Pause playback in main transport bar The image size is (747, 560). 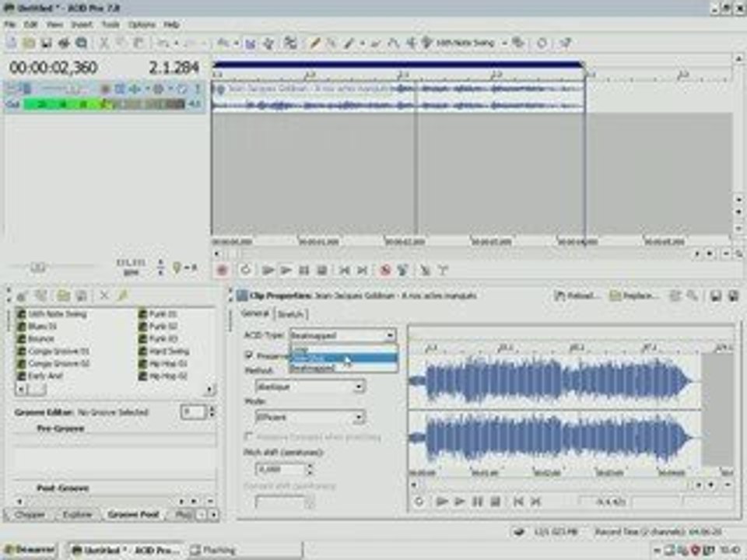pyautogui.click(x=304, y=271)
